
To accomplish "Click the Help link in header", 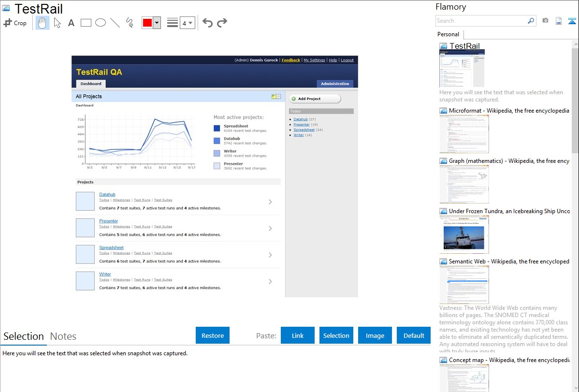I will 333,60.
